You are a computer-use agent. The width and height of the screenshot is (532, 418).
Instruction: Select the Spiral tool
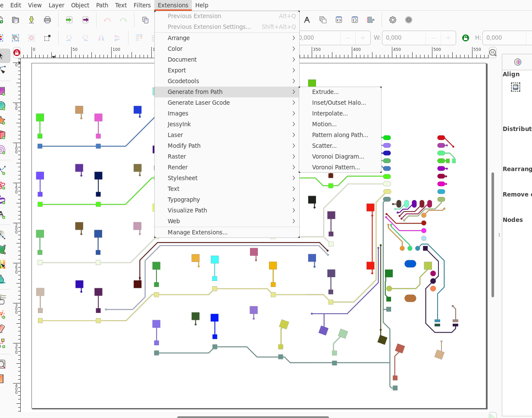2,150
